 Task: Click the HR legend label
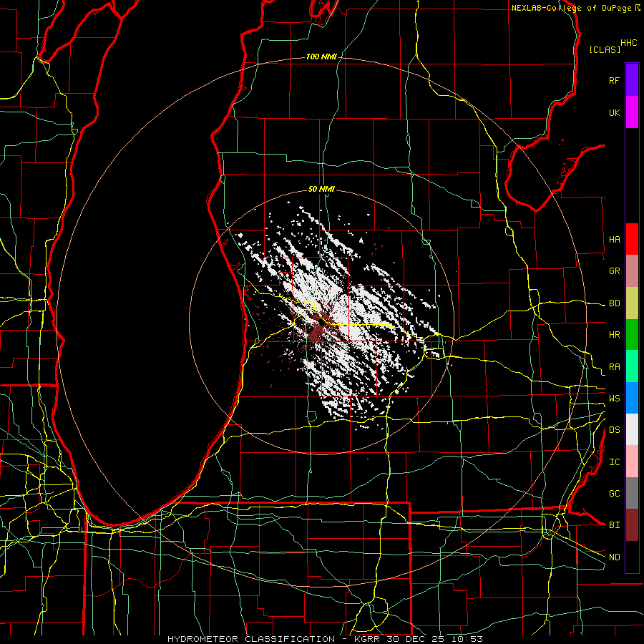tap(614, 335)
